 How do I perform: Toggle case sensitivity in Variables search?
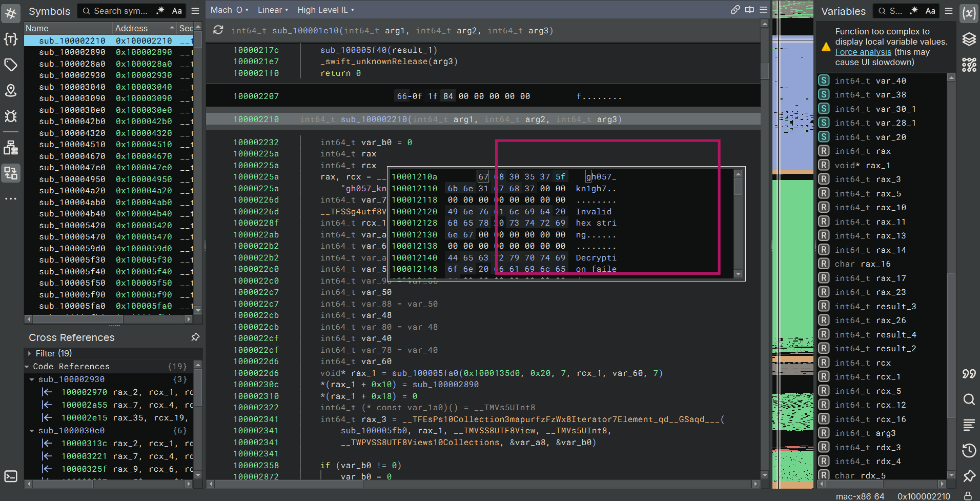click(930, 11)
